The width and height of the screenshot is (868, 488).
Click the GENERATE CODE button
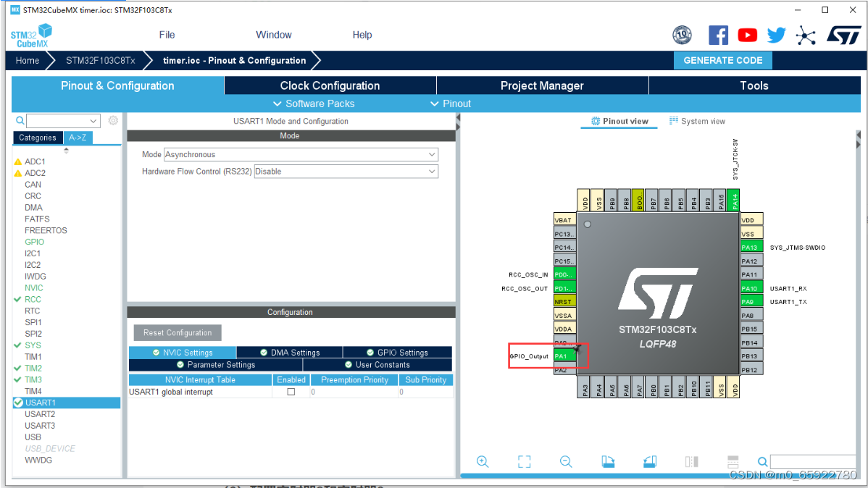(722, 60)
